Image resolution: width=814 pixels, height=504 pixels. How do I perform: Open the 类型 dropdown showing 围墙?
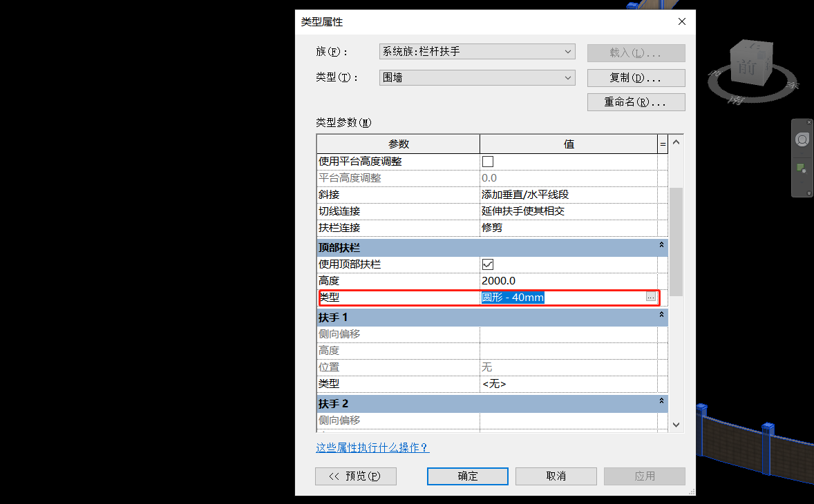(568, 77)
